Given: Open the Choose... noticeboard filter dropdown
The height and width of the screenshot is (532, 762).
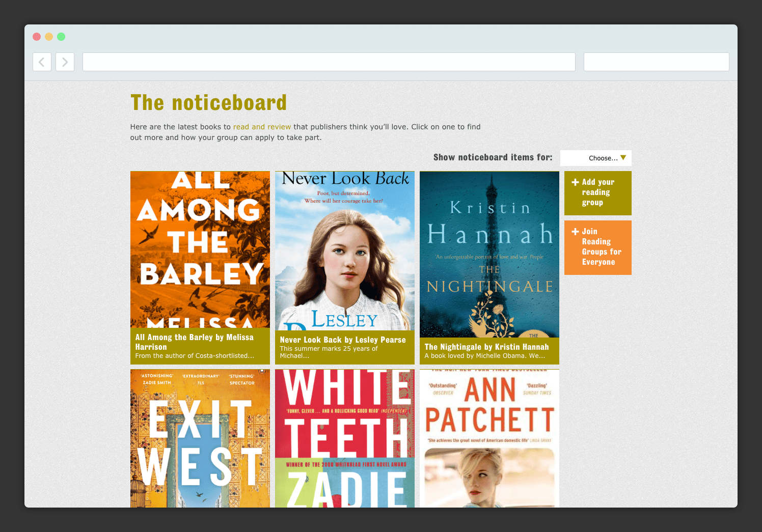Looking at the screenshot, I should point(596,158).
